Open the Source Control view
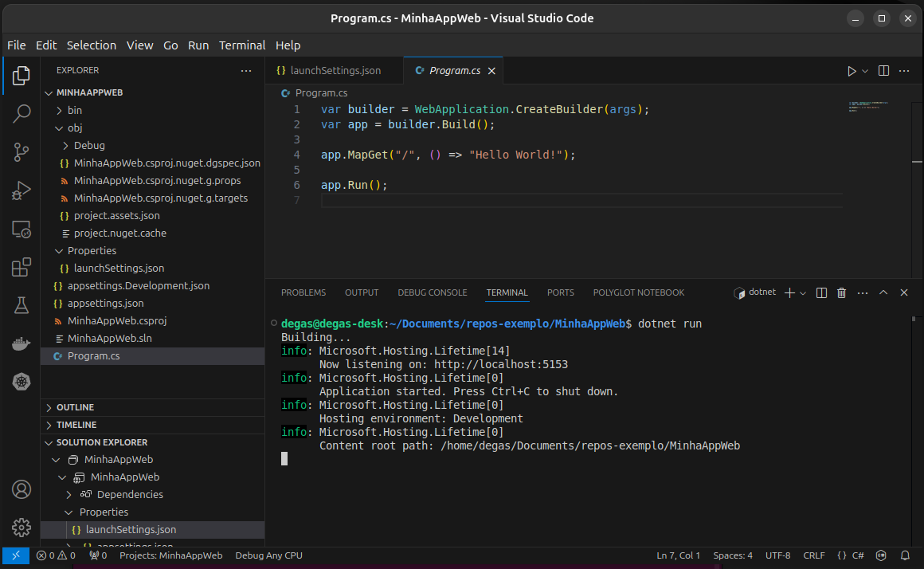 [22, 152]
